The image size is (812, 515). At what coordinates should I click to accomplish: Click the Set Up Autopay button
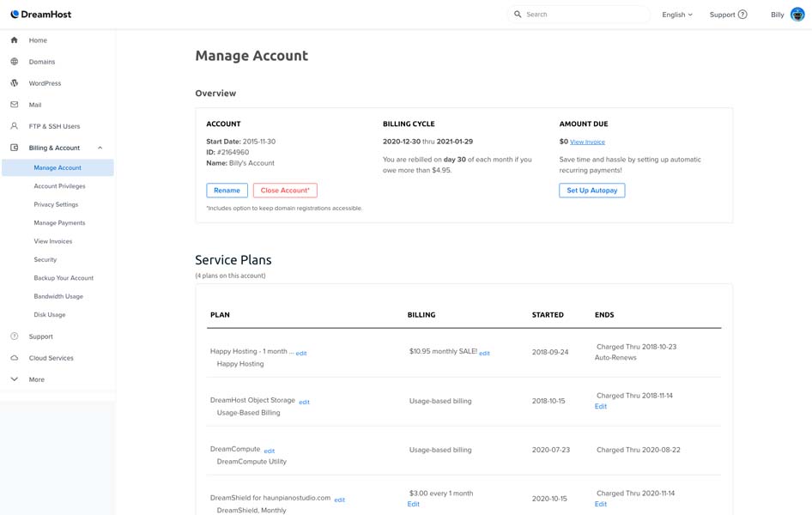[x=592, y=190]
